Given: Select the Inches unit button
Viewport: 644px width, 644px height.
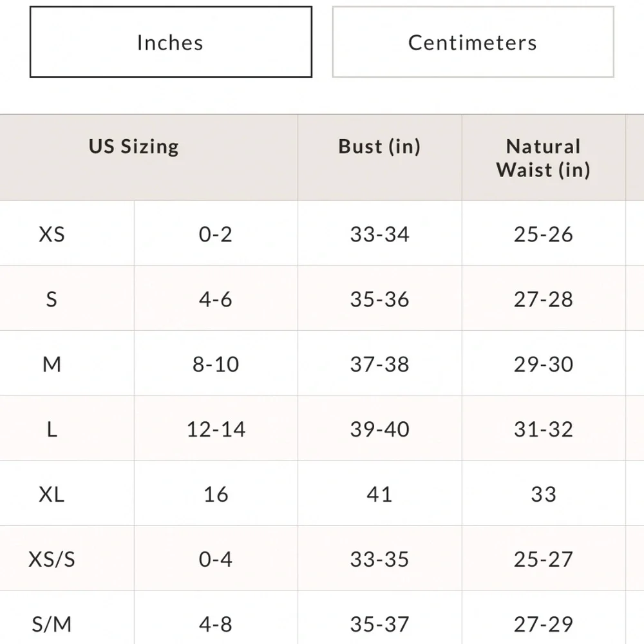Looking at the screenshot, I should pos(171,43).
